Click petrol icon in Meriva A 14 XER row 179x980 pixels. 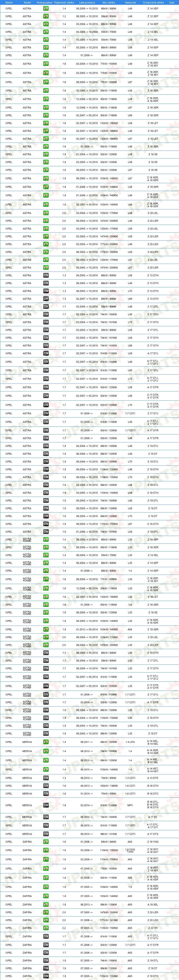point(46,751)
